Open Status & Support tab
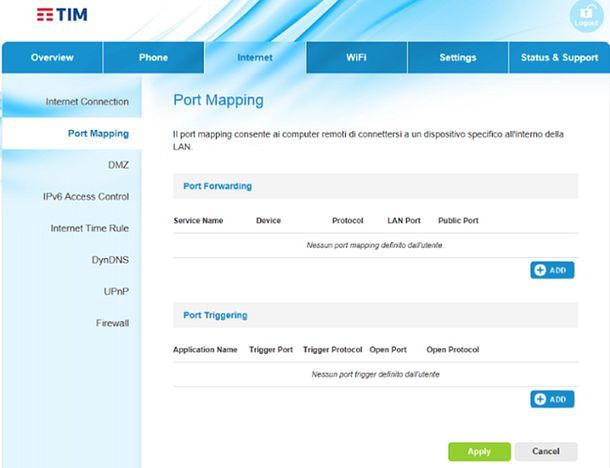Screen dimensions: 610x468 tap(559, 58)
